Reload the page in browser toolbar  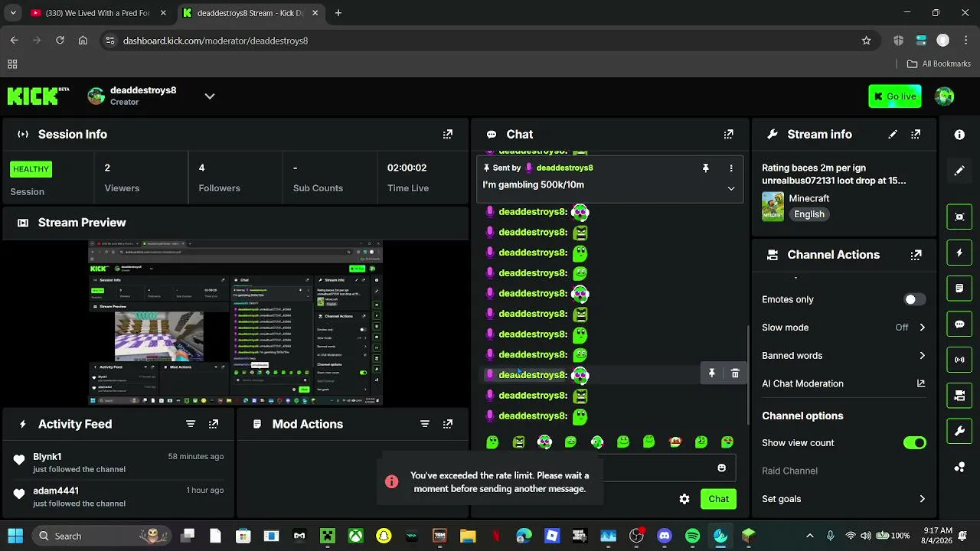[x=60, y=41]
